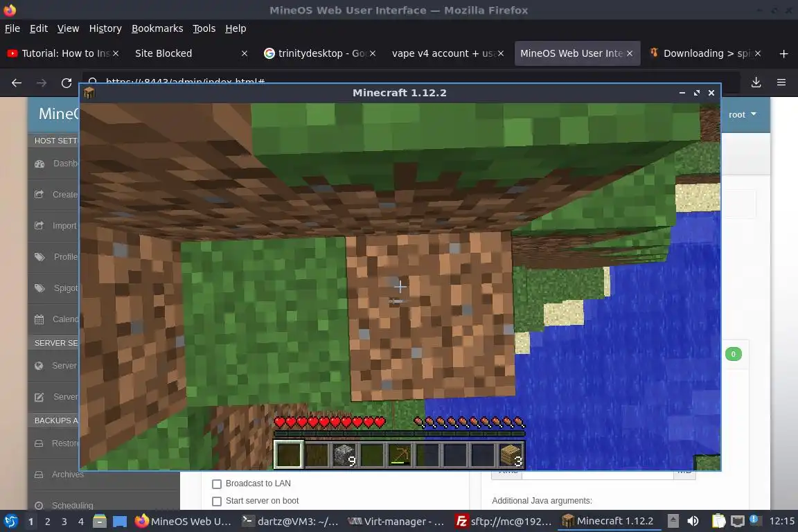Switch to FileZilla sftp taskbar entry

[504, 522]
